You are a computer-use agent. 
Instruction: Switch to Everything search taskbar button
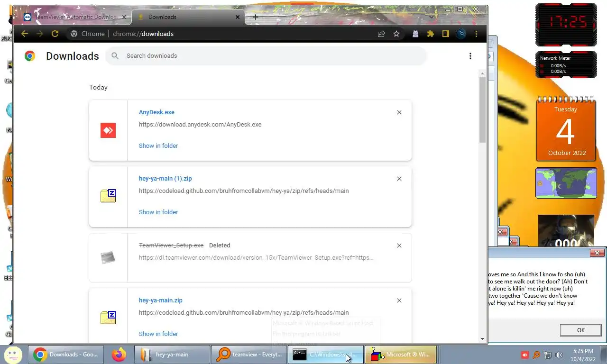tap(249, 355)
